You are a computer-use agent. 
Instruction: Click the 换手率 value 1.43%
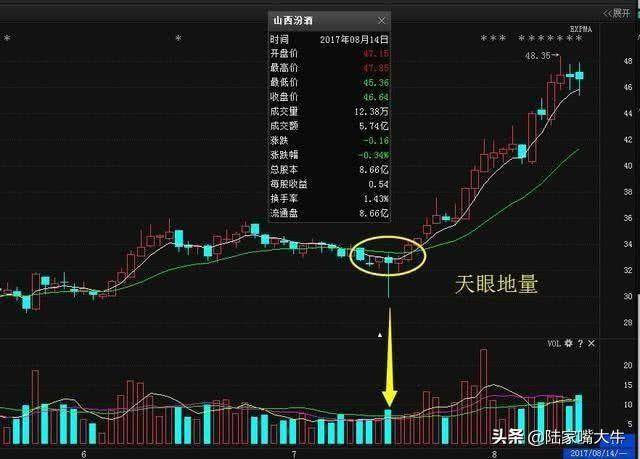[x=376, y=199]
